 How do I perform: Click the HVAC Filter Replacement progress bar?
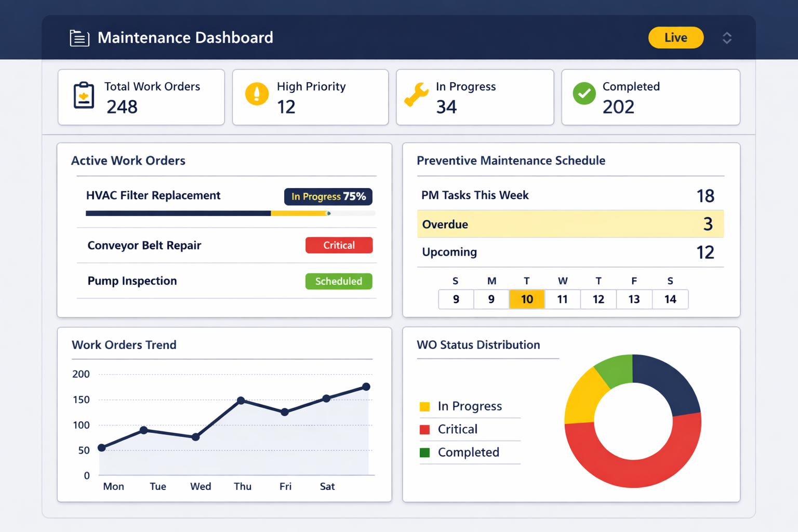(230, 213)
